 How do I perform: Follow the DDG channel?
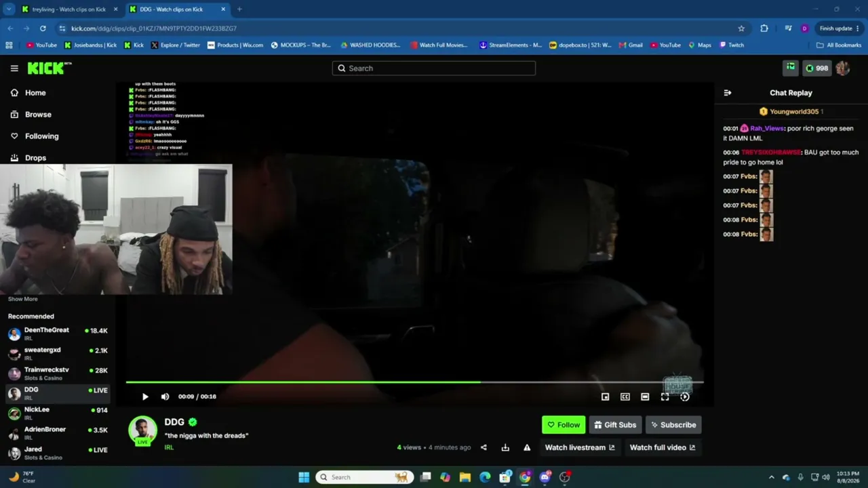click(x=564, y=425)
